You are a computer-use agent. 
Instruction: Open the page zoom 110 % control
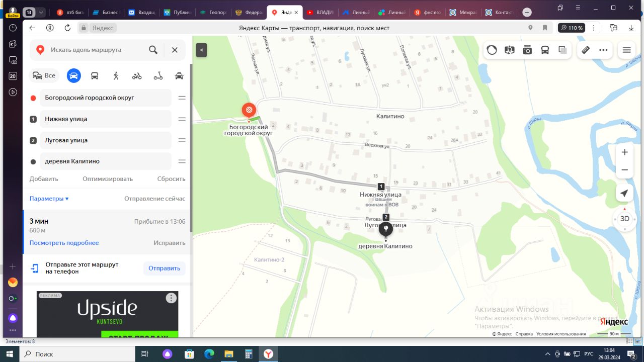click(x=572, y=28)
